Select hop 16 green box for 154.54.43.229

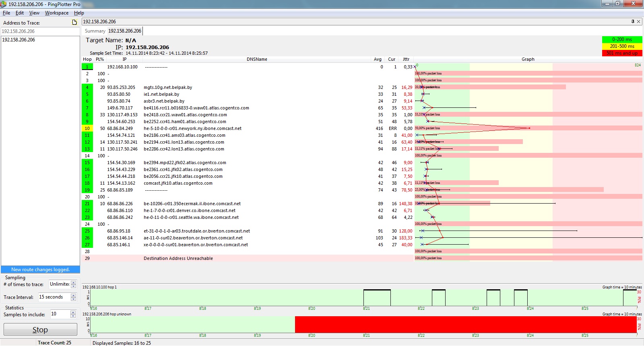tap(87, 169)
